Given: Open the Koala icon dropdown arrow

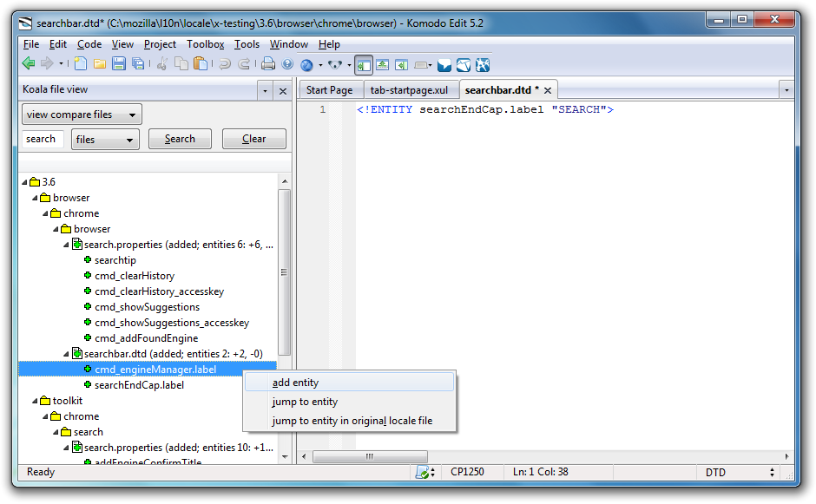Looking at the screenshot, I should point(349,65).
